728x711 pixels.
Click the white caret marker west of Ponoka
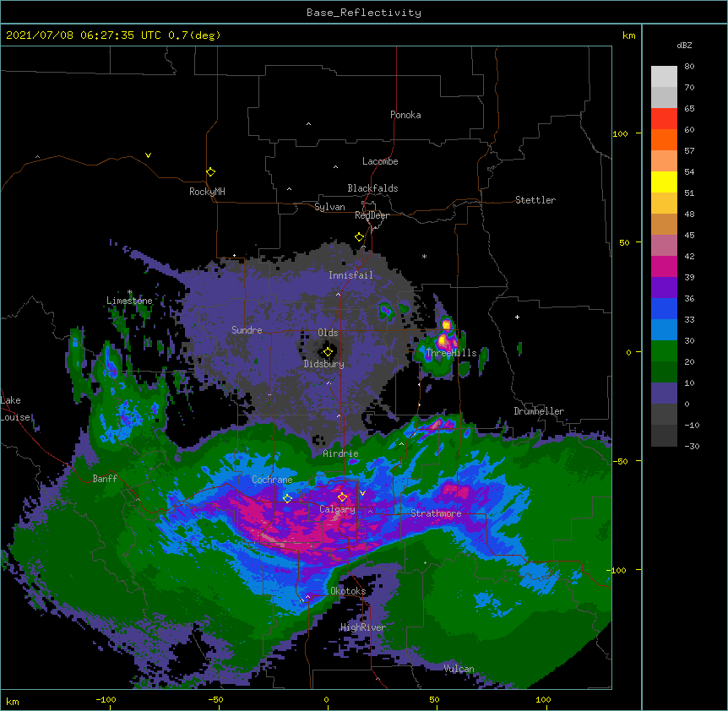308,124
